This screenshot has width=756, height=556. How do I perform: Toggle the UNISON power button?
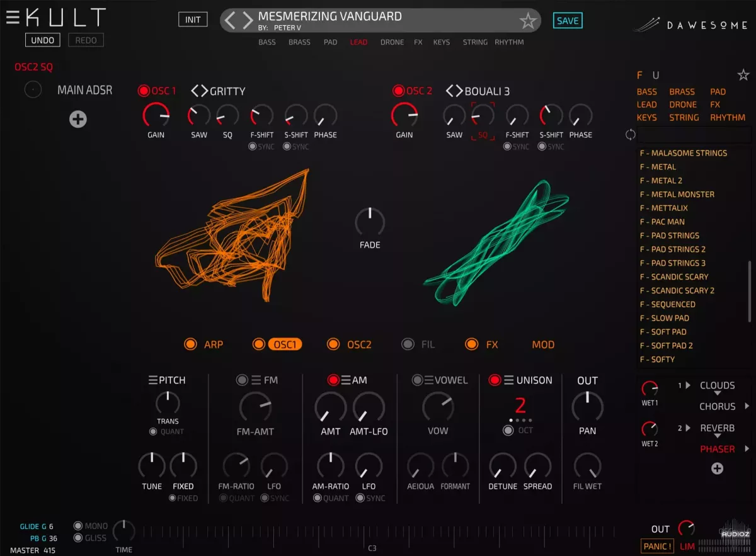(x=495, y=380)
